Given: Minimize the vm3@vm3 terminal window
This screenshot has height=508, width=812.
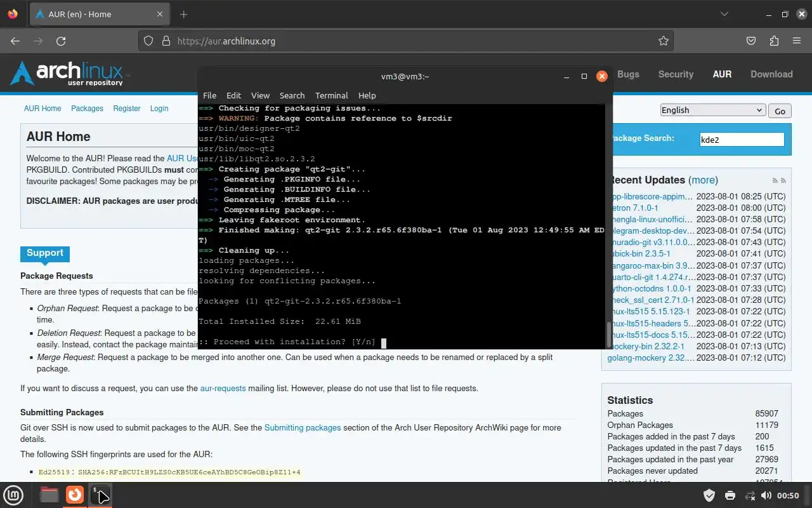Looking at the screenshot, I should pyautogui.click(x=566, y=76).
